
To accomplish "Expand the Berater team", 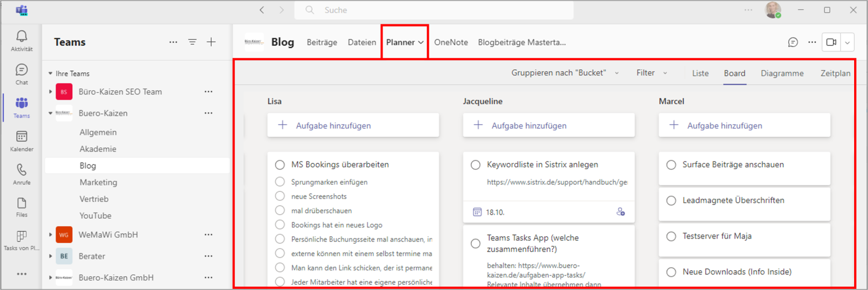I will point(51,256).
